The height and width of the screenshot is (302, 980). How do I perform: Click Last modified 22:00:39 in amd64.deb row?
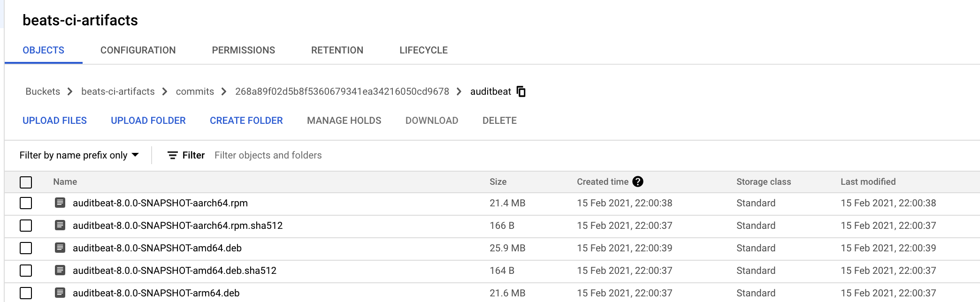click(888, 248)
